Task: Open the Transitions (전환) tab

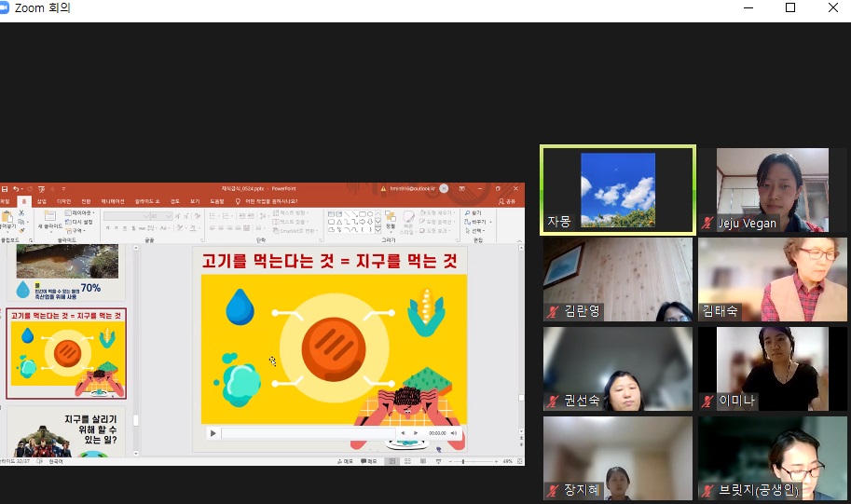Action: (86, 201)
